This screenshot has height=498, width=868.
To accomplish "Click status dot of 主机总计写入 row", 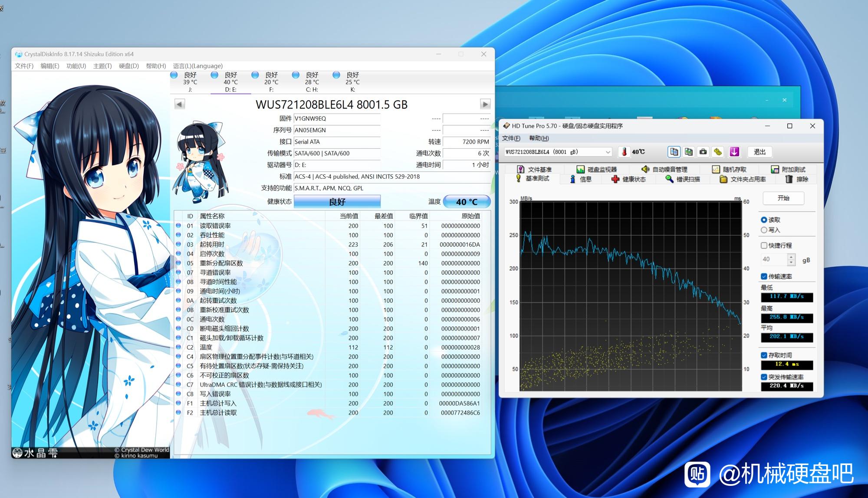I will [x=178, y=403].
